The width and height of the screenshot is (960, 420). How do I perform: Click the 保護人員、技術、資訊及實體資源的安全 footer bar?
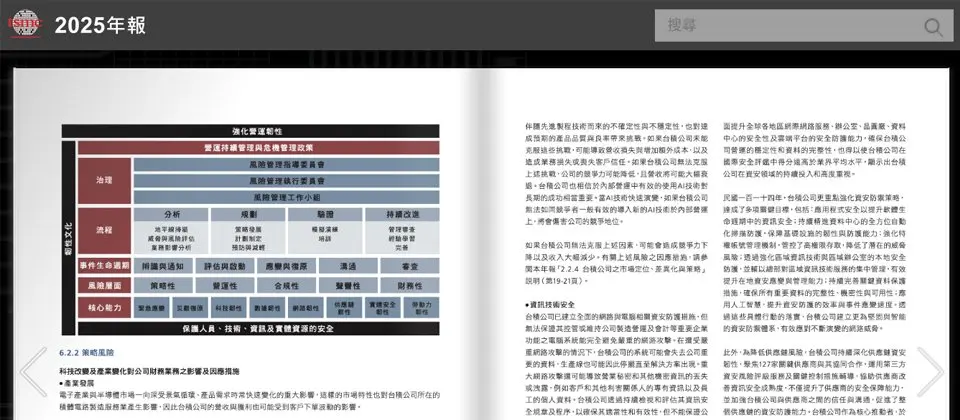click(258, 328)
